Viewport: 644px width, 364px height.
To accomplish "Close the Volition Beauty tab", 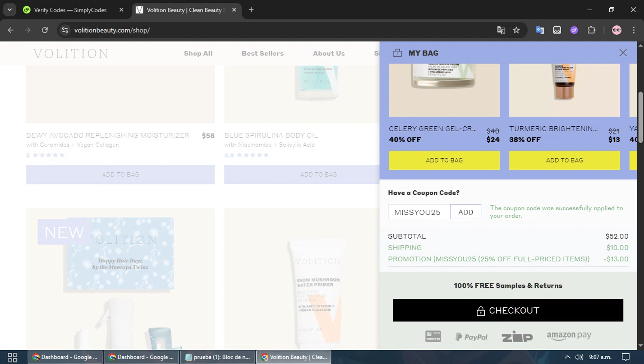I will pyautogui.click(x=234, y=10).
